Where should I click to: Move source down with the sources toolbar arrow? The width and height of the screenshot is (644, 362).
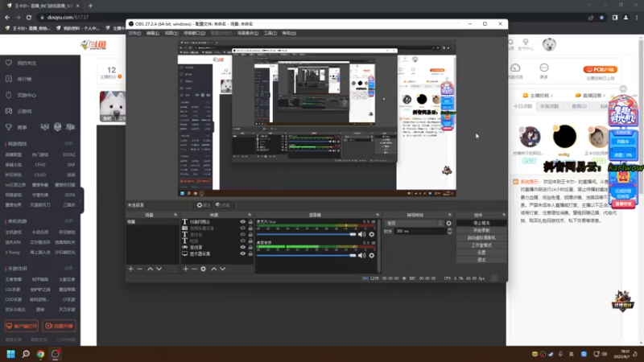coord(223,269)
